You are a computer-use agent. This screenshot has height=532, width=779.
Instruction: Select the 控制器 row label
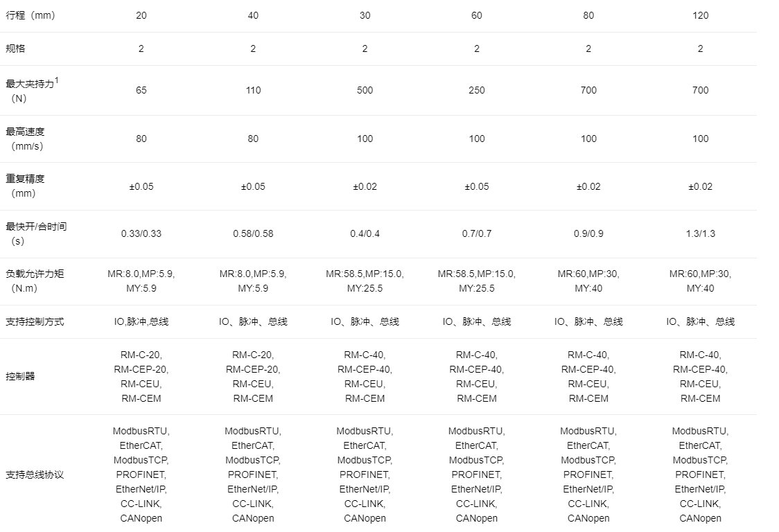pos(20,376)
